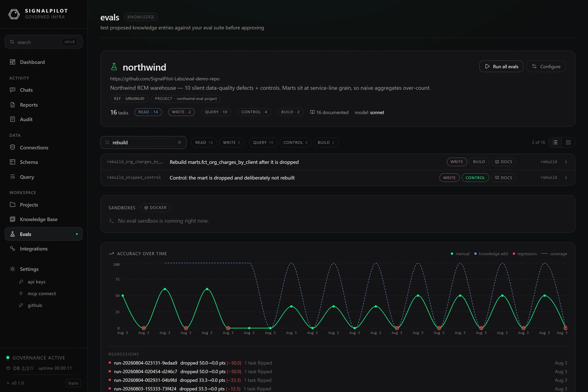Click DOCS on the rebuild_skipped_control row
Screen dimensions: 588x392
click(504, 178)
